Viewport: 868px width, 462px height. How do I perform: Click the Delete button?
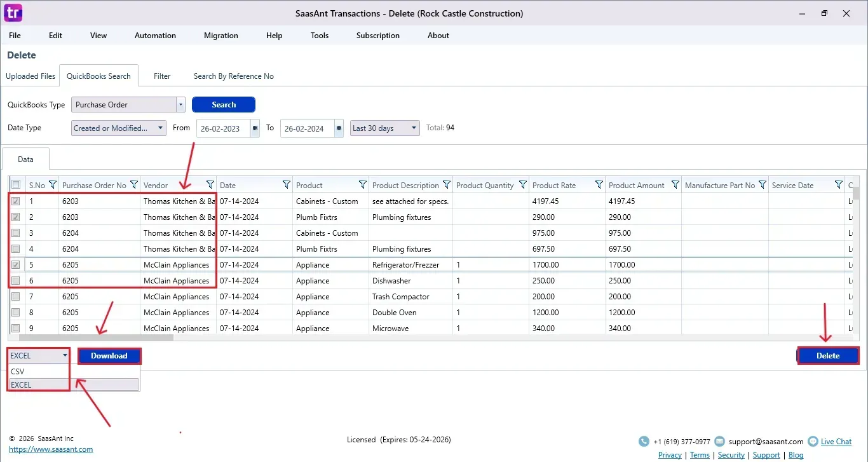pyautogui.click(x=827, y=356)
